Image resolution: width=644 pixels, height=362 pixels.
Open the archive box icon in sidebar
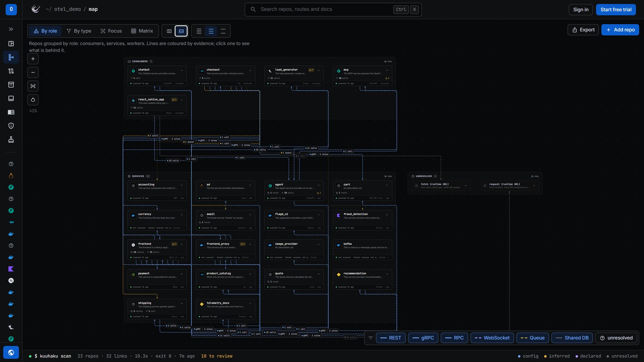pos(11,84)
